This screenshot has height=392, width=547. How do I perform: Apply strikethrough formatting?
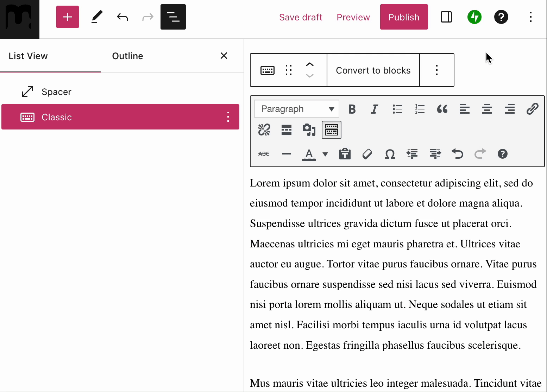264,154
